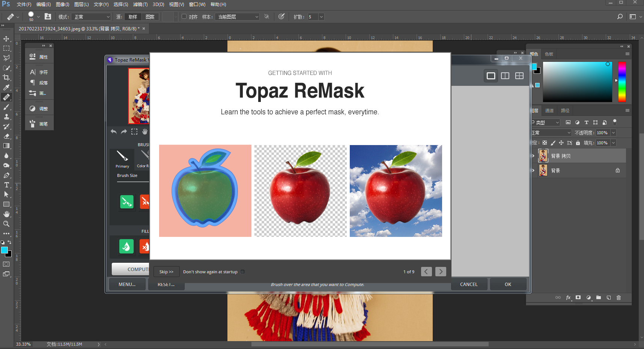Select the ReMask Primary brush
The width and height of the screenshot is (644, 349).
[122, 159]
